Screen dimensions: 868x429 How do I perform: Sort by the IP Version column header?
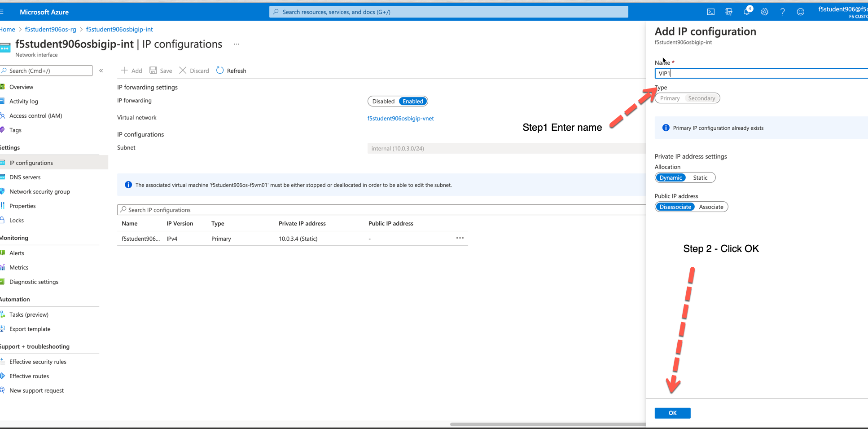tap(180, 223)
